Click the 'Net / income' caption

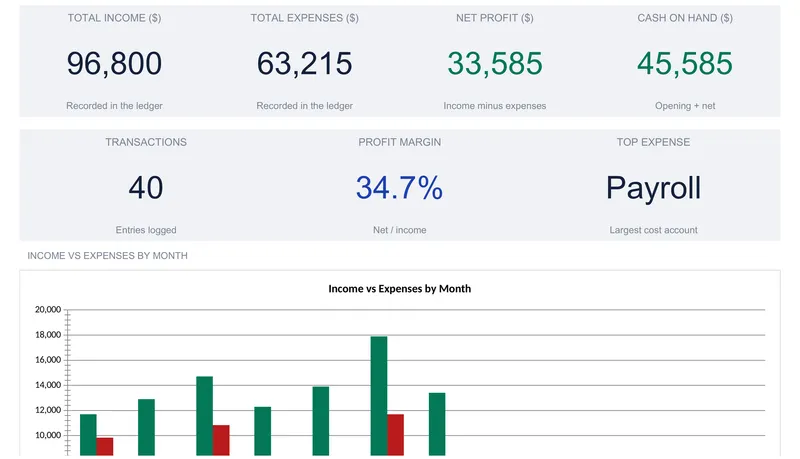(x=399, y=230)
